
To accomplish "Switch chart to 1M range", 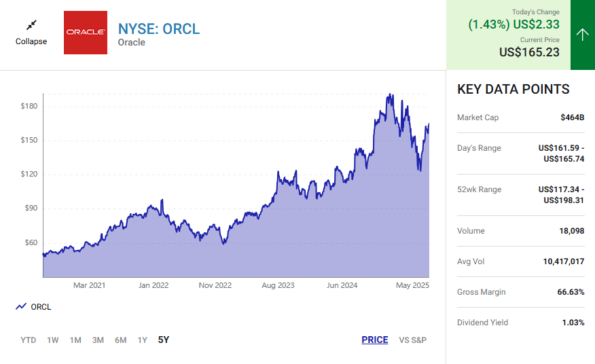I will 75,340.
